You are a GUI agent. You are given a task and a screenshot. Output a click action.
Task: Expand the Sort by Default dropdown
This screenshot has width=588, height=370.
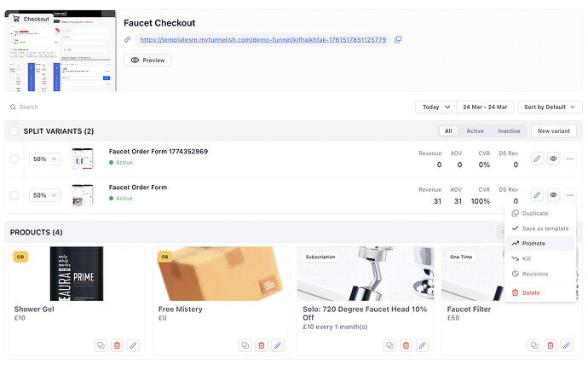click(x=548, y=107)
